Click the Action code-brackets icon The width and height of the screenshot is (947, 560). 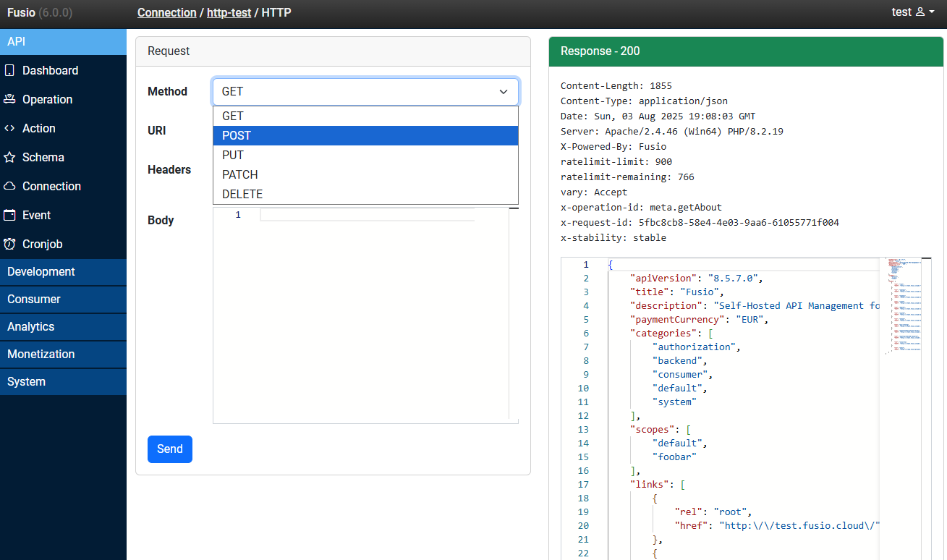(9, 128)
